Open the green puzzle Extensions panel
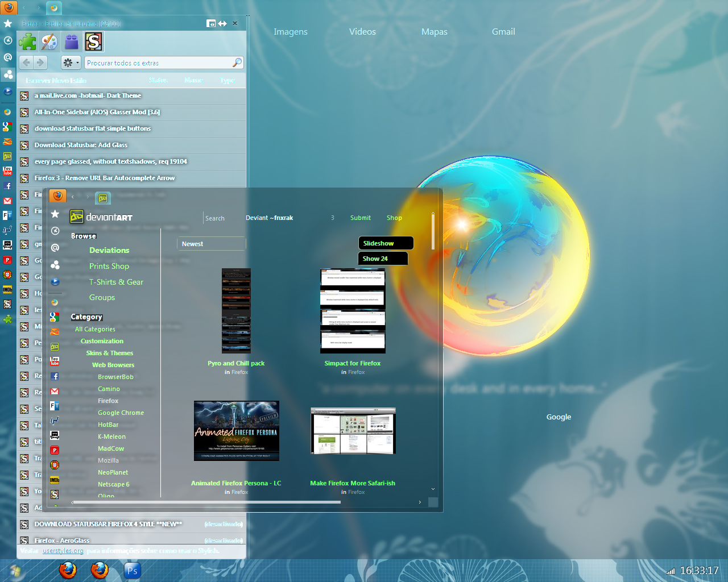 (27, 41)
